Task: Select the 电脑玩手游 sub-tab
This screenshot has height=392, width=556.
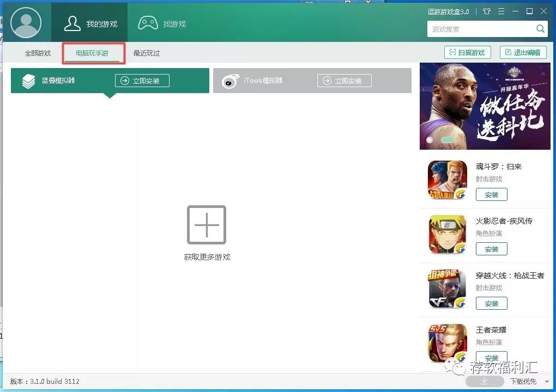Action: (92, 53)
